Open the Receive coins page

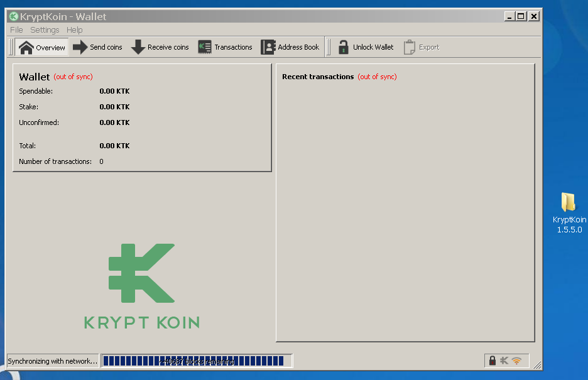(160, 47)
